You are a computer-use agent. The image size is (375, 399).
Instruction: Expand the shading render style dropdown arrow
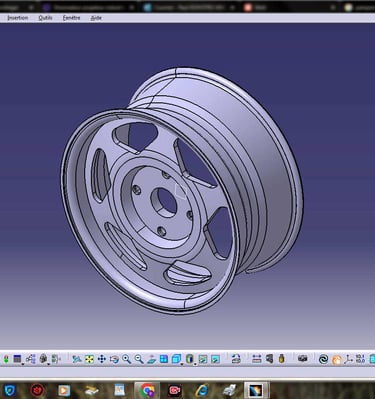[x=195, y=364]
